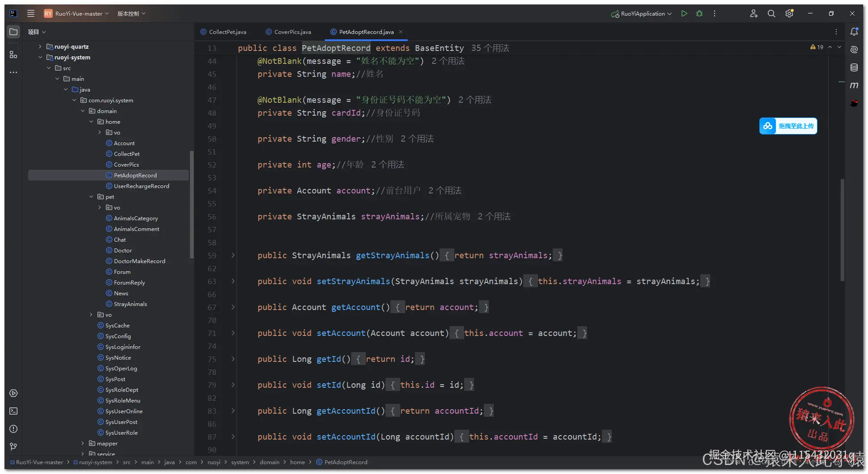Open the main hamburger menu

point(31,13)
